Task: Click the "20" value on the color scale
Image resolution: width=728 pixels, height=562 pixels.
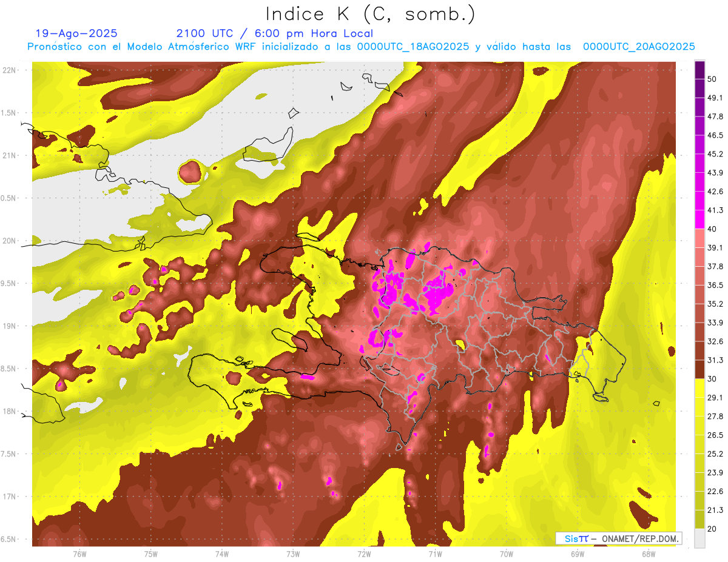Action: (712, 529)
